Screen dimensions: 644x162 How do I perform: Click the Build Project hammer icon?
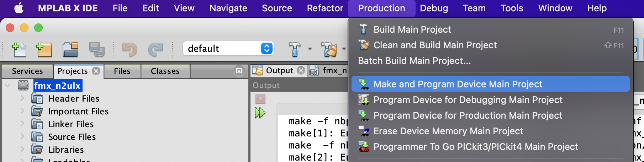295,49
